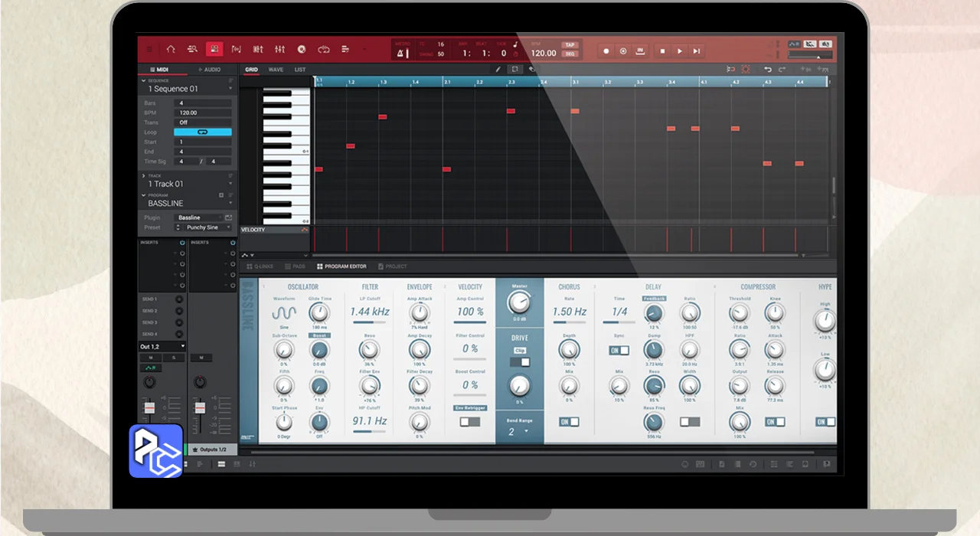Click the BPM 120.00 field in Sequence panel
980x536 pixels.
click(x=203, y=113)
